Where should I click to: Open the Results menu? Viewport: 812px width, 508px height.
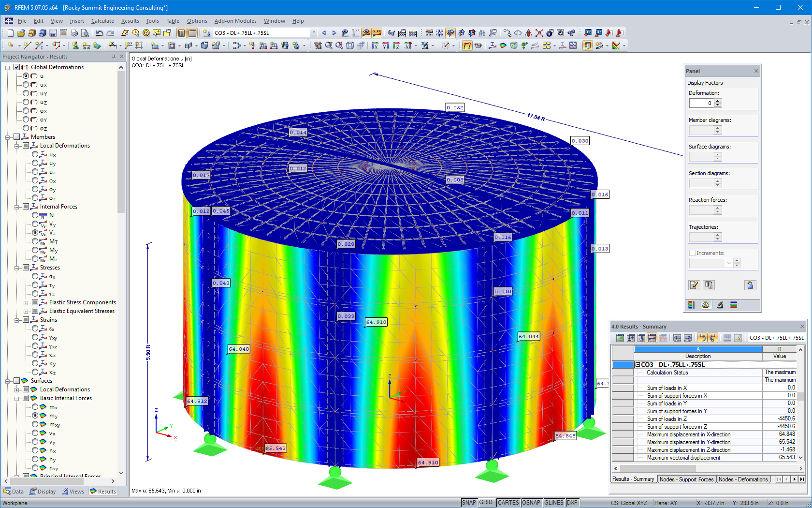click(130, 21)
